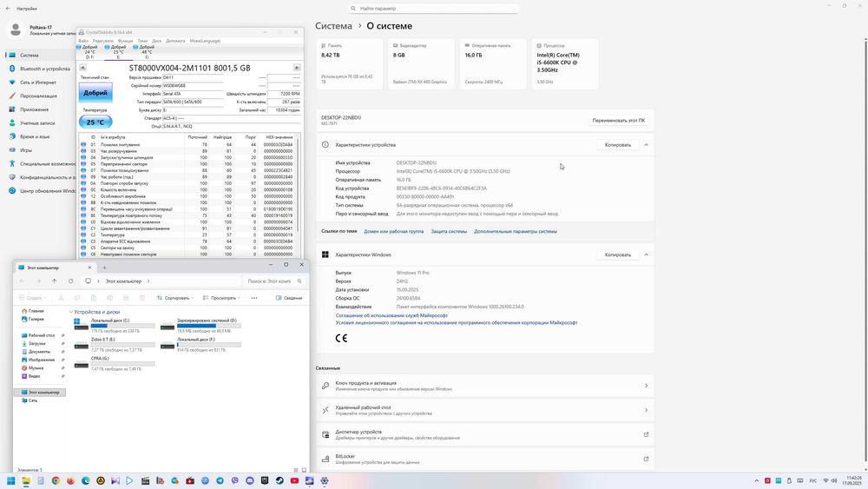The height and width of the screenshot is (489, 868).
Task: Select Локальный диск (C:) drive
Action: pos(115,325)
